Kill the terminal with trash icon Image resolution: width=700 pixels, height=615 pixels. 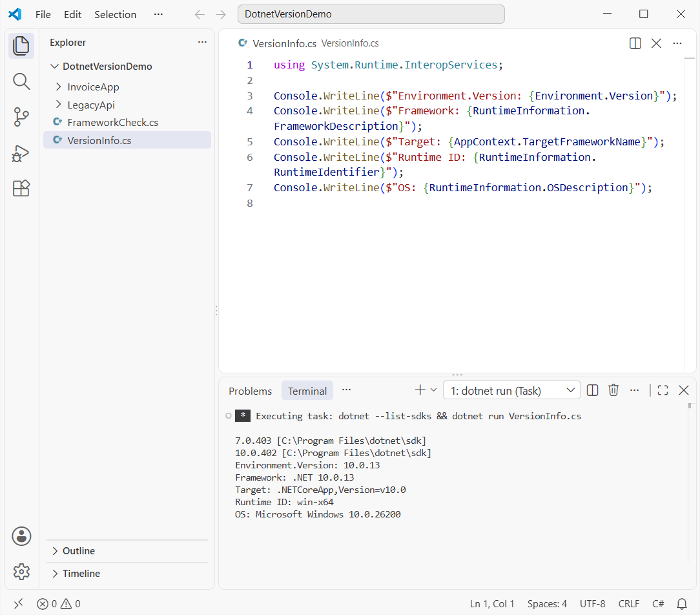(x=613, y=390)
